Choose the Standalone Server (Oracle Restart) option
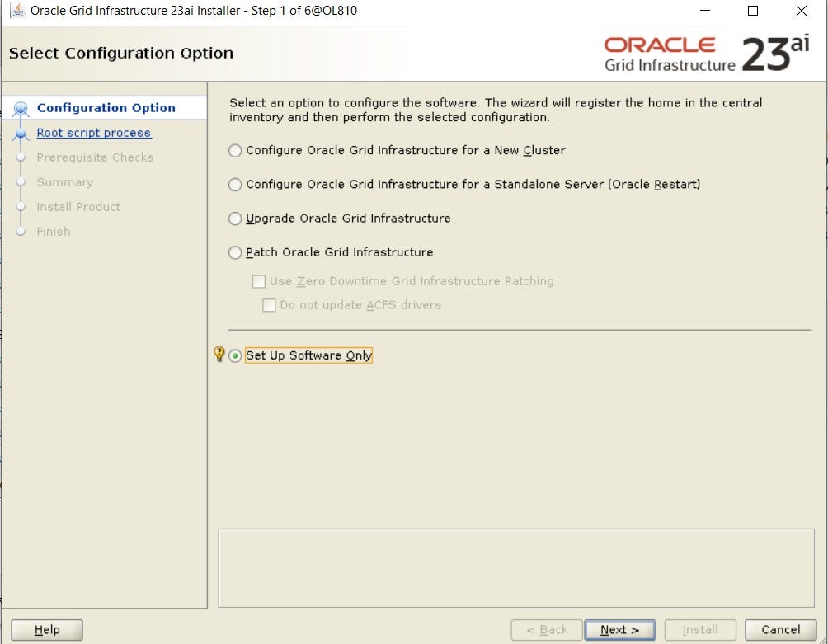The width and height of the screenshot is (828, 644). click(236, 184)
